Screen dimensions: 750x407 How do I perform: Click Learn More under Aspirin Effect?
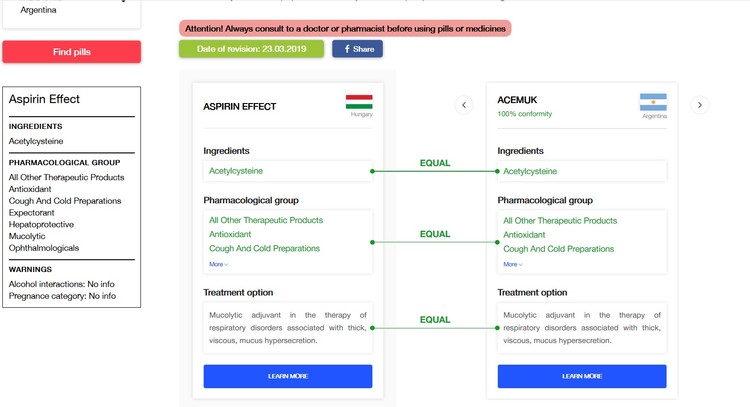(x=288, y=376)
